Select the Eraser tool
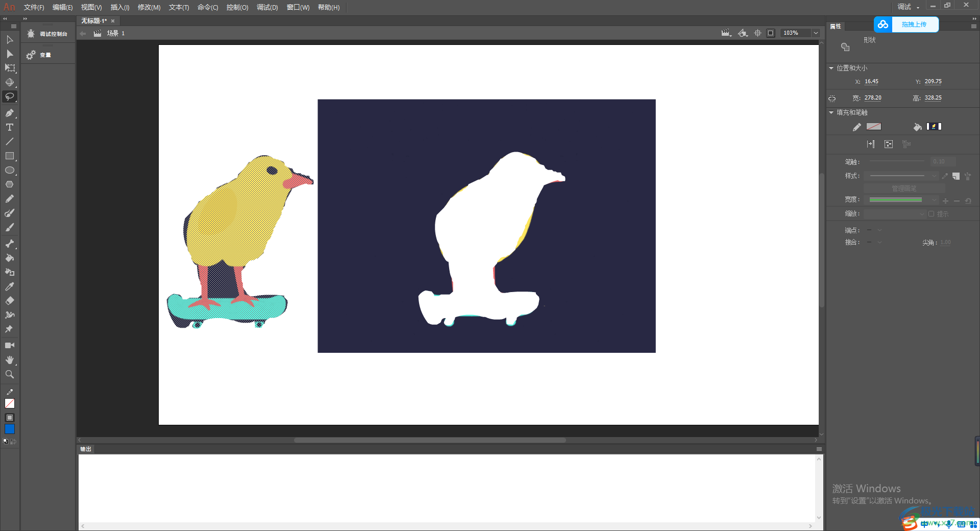980x531 pixels. [10, 301]
